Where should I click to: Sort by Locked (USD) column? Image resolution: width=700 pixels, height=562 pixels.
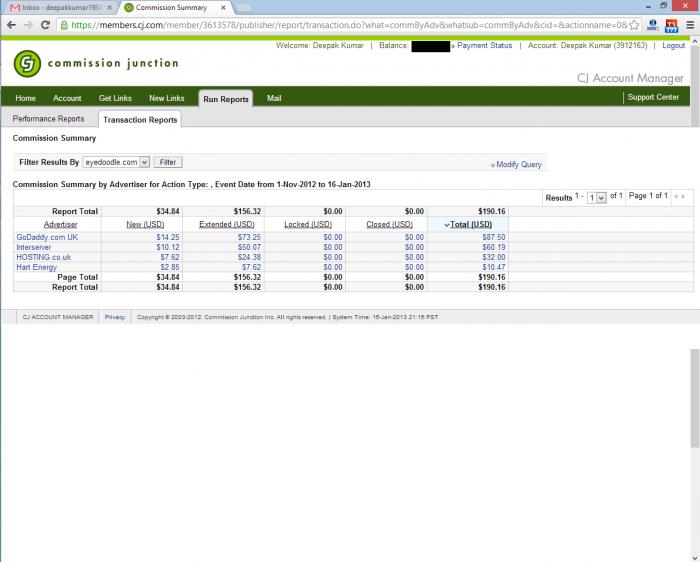pos(308,225)
